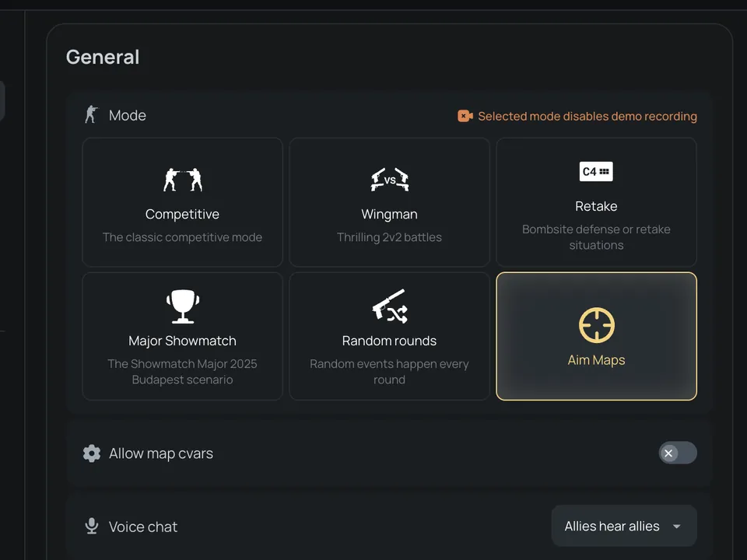Screen dimensions: 747x560
Task: Choose the Wingman mode card
Action: [x=389, y=202]
